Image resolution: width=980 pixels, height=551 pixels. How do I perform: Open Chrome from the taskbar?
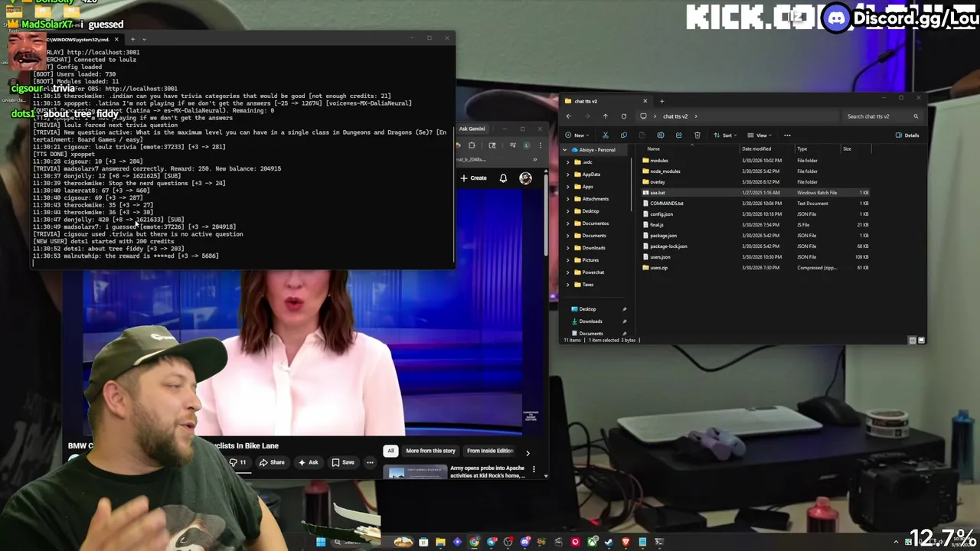475,542
